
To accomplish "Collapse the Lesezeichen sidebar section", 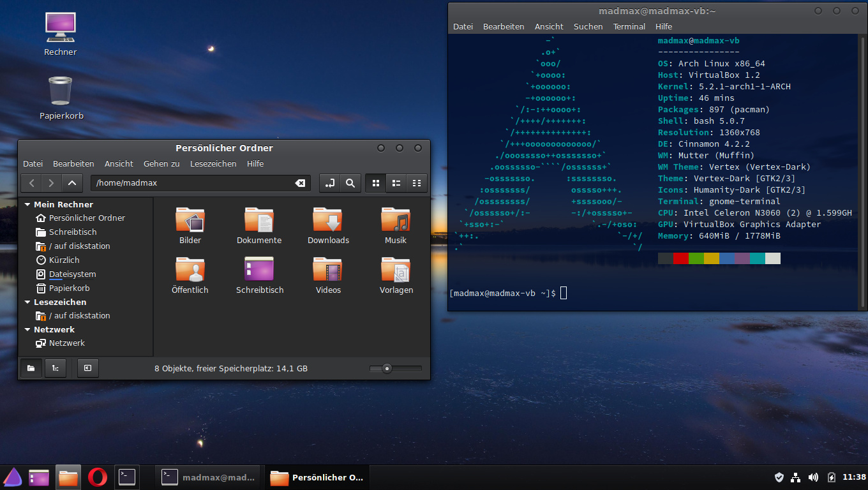I will click(27, 302).
